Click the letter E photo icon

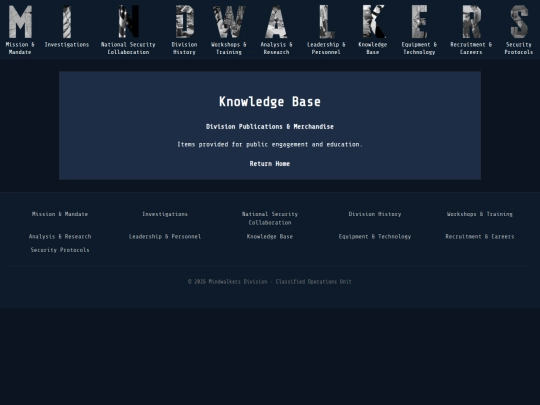pos(419,22)
